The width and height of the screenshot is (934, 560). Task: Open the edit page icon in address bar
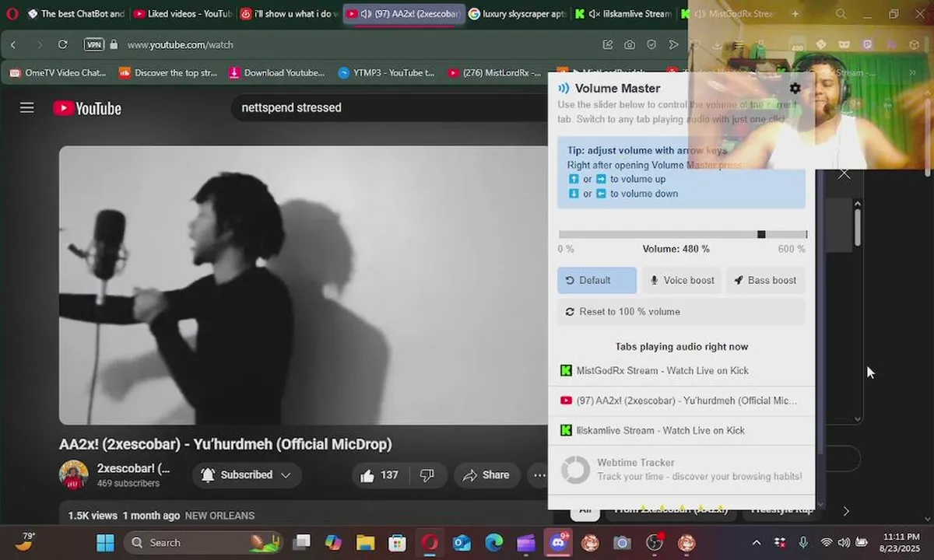pos(607,44)
